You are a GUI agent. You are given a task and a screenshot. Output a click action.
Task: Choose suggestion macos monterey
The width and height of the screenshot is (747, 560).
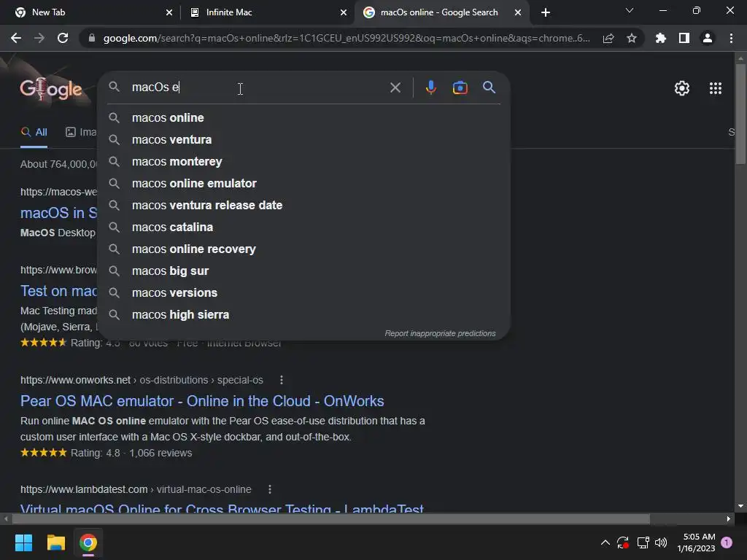(x=304, y=161)
